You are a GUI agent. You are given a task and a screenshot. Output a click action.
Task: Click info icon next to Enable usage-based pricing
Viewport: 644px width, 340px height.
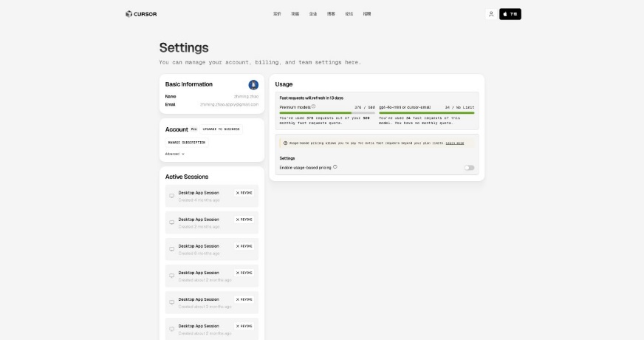click(x=335, y=167)
